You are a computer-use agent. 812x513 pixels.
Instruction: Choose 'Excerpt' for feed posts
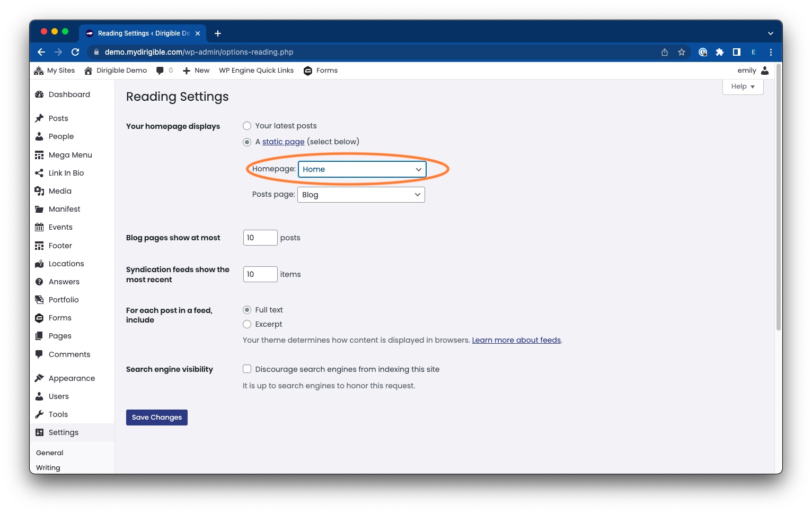[x=247, y=324]
